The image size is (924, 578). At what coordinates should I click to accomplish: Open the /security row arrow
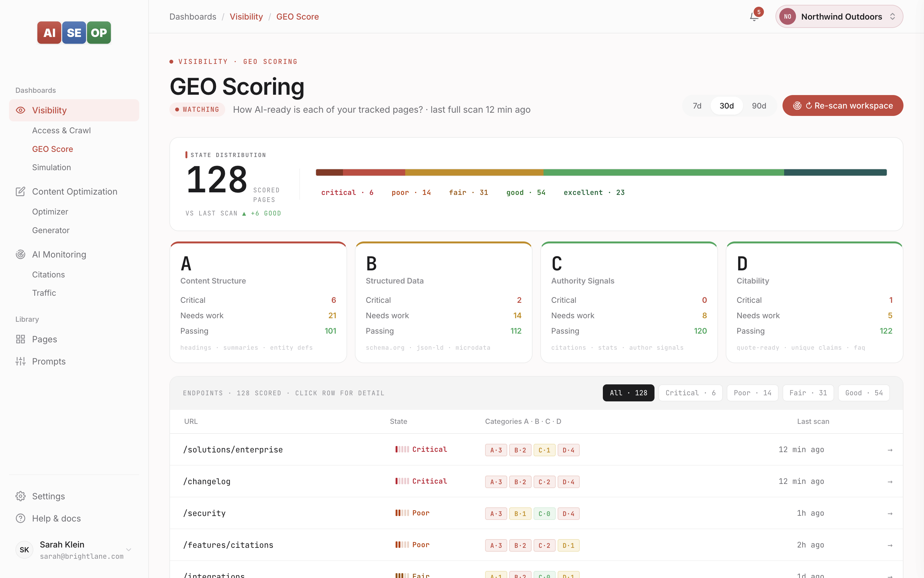pos(890,513)
